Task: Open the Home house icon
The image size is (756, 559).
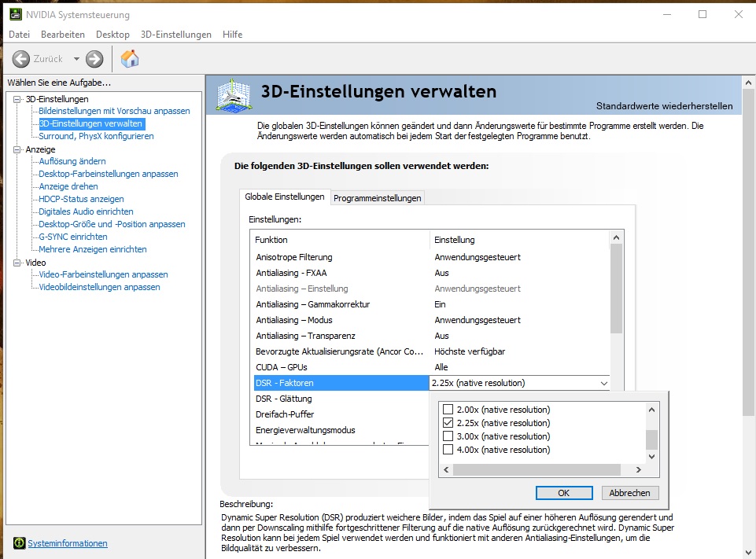Action: (130, 59)
